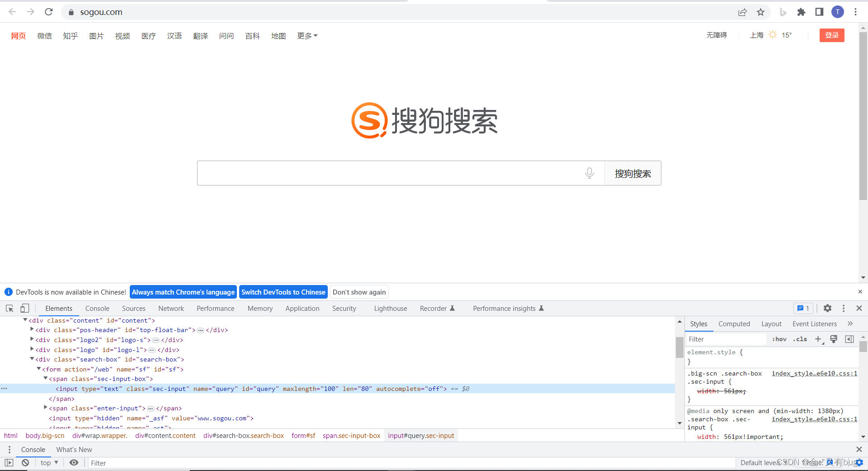Open the issues counter badge showing 1
Image resolution: width=868 pixels, height=471 pixels.
pos(803,308)
